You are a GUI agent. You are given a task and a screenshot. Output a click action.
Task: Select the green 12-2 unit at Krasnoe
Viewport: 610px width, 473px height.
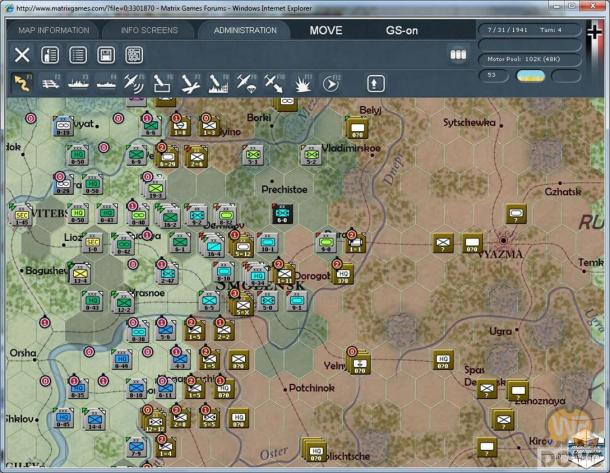124,303
